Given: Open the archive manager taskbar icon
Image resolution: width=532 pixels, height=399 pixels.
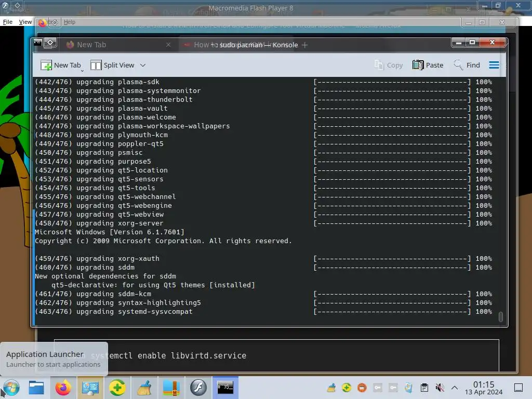Looking at the screenshot, I should coord(171,388).
